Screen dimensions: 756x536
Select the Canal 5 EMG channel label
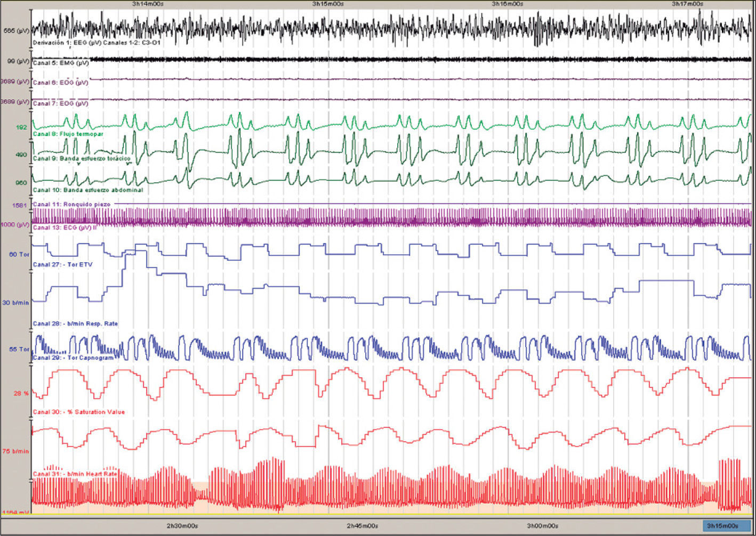click(61, 63)
